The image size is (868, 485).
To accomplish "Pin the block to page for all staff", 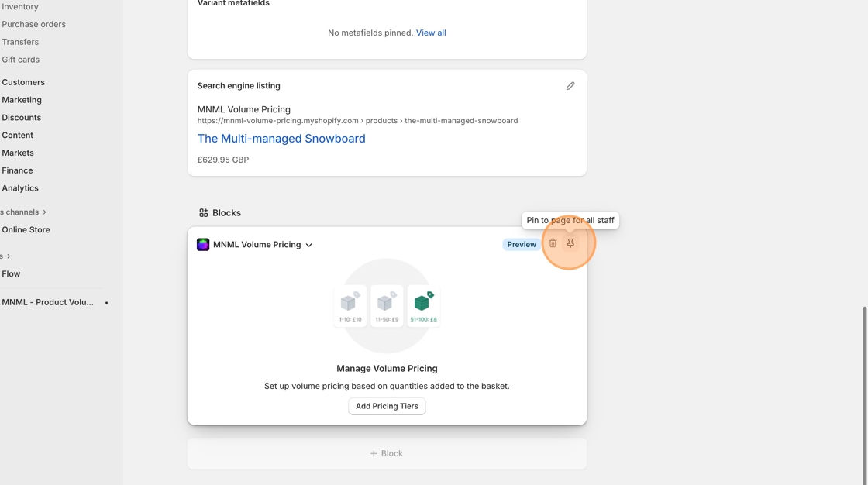I will click(x=570, y=243).
